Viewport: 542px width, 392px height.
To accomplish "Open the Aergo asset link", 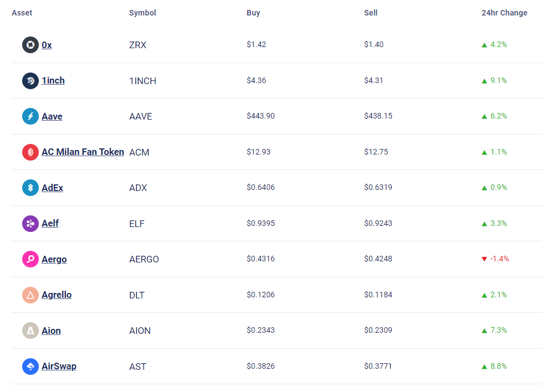I will [54, 259].
